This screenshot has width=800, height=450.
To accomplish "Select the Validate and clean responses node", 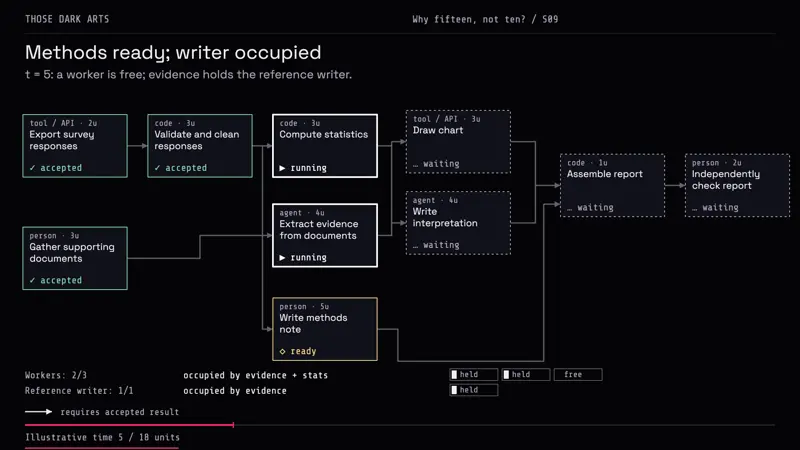I will [200, 146].
